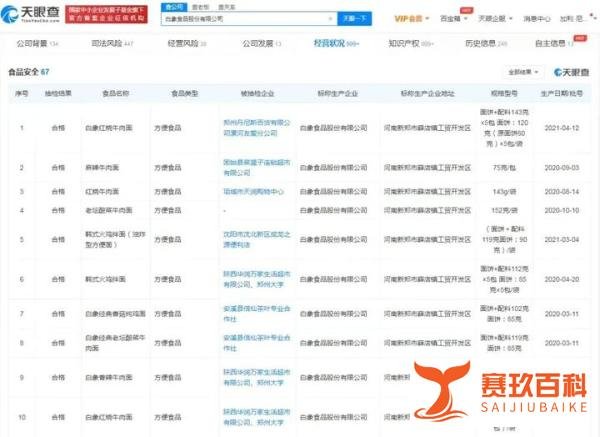
Task: Click row 1 producer 白象食品股份有限公司
Action: [333, 128]
